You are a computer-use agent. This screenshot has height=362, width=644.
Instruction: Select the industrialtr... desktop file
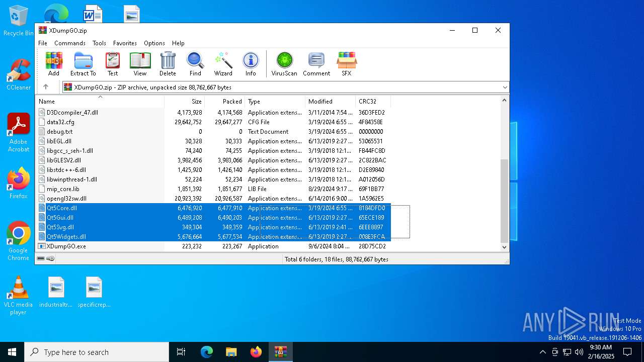point(56,292)
